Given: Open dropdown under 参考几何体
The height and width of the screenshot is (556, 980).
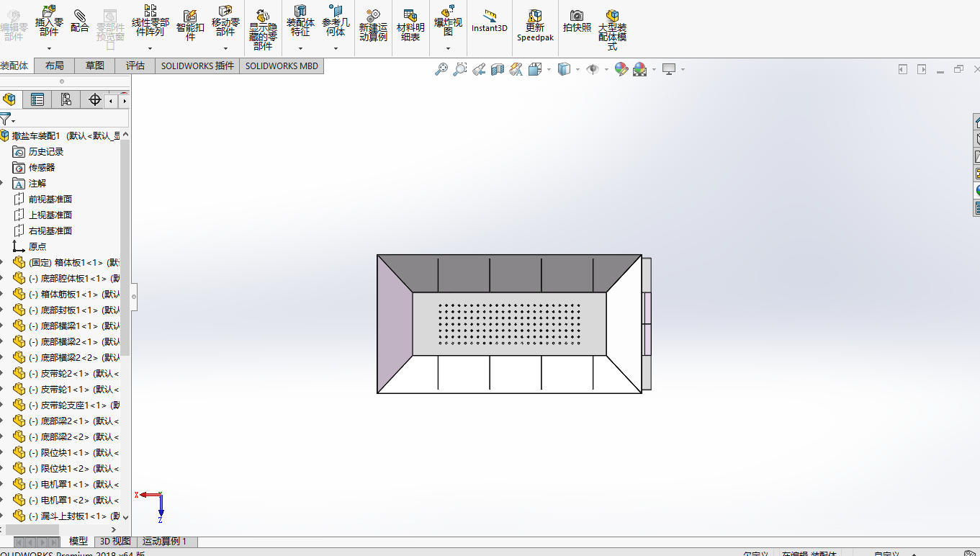Looking at the screenshot, I should [x=336, y=49].
